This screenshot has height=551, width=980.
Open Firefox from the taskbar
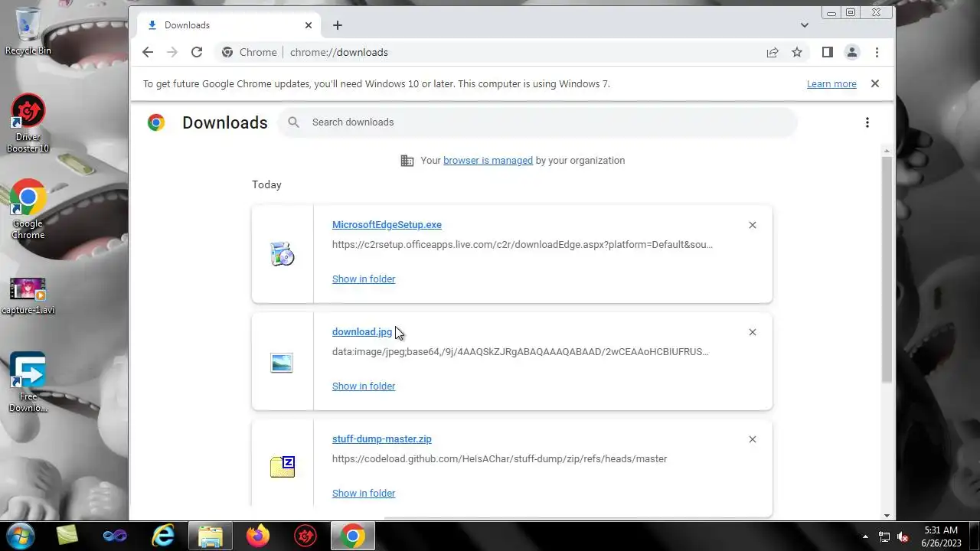point(258,536)
